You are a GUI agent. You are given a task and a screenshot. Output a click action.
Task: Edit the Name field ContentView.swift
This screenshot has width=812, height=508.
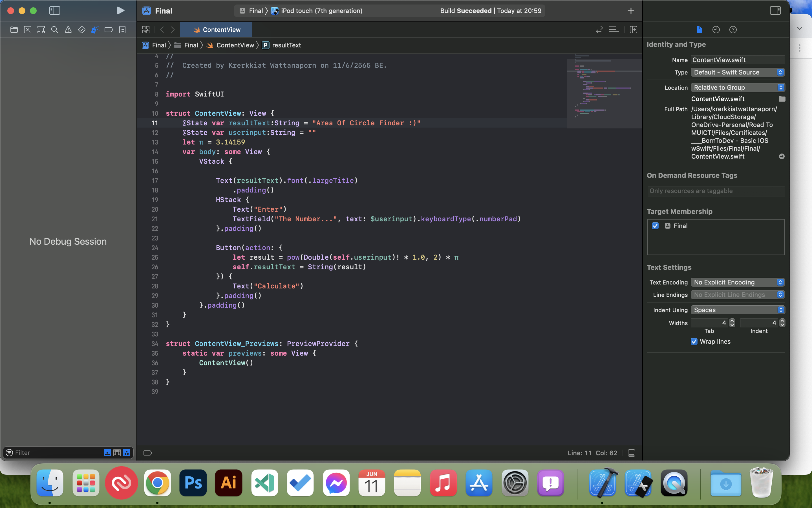tap(738, 60)
